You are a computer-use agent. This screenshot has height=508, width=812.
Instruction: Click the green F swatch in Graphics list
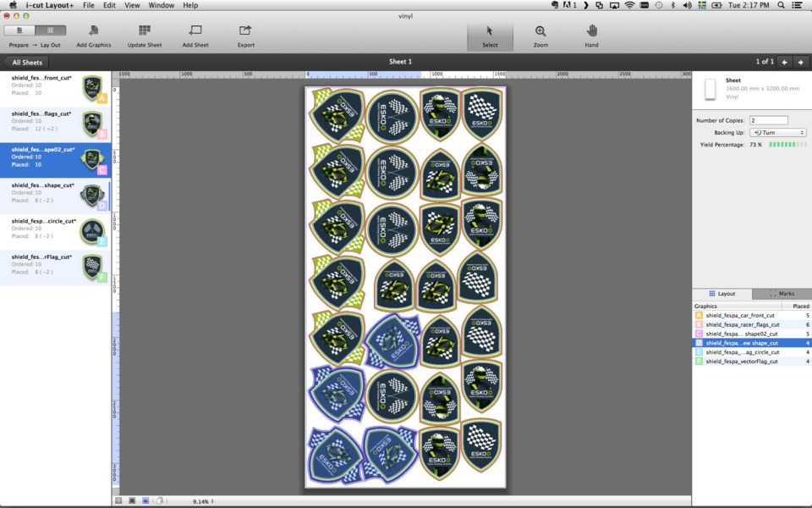pyautogui.click(x=699, y=362)
